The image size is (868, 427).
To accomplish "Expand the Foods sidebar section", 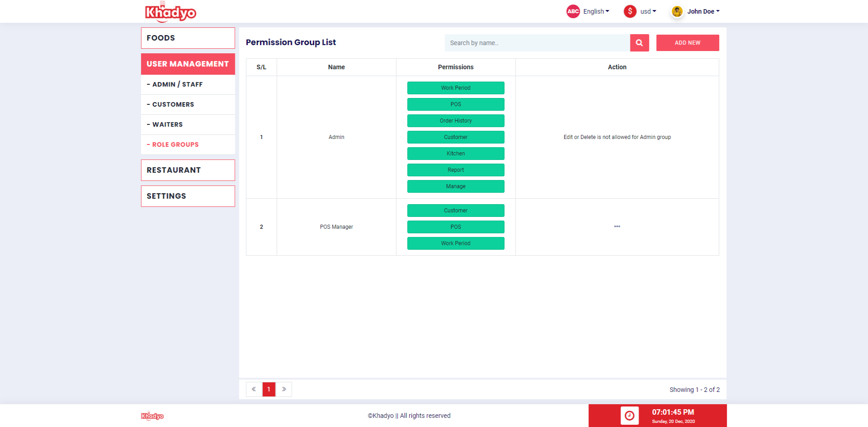I will pyautogui.click(x=188, y=38).
